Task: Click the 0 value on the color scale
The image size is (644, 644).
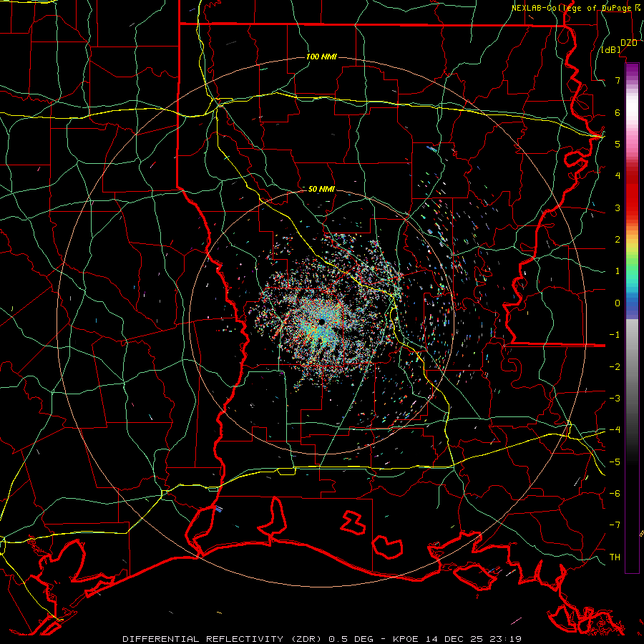Action: pyautogui.click(x=618, y=303)
